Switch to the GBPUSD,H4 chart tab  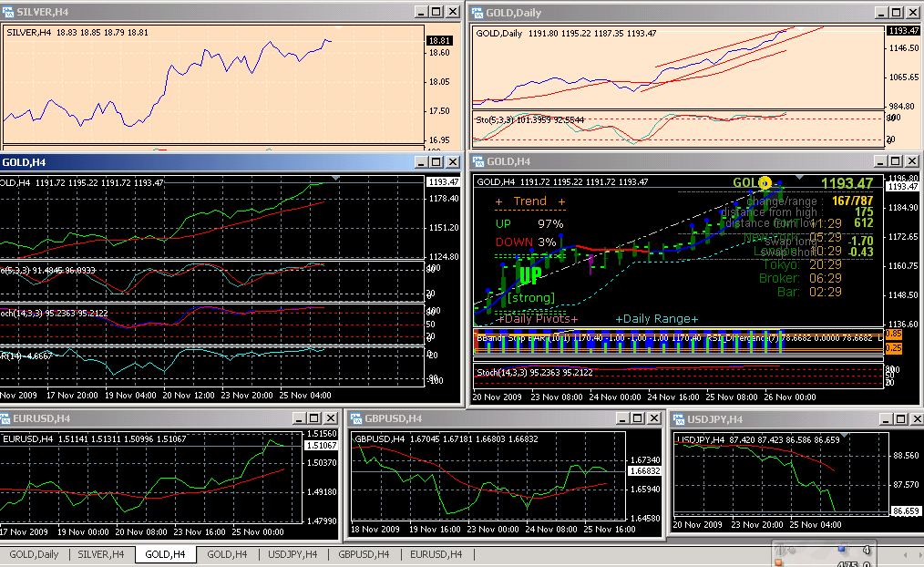point(364,554)
